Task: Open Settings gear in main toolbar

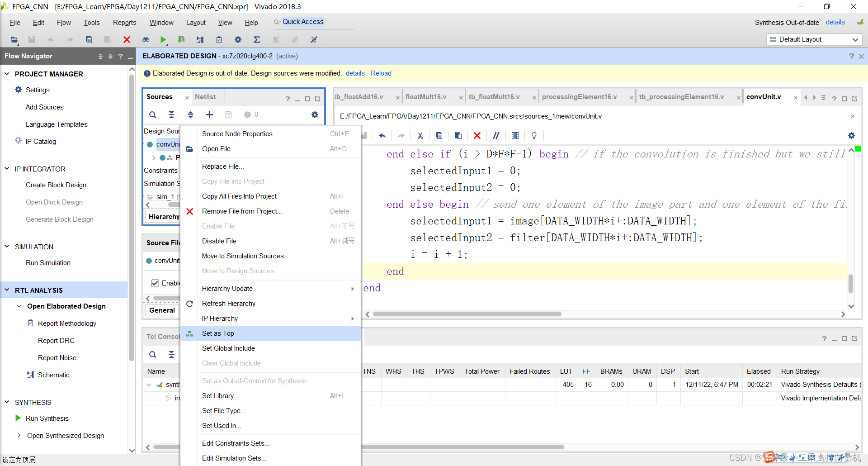Action: [x=238, y=40]
